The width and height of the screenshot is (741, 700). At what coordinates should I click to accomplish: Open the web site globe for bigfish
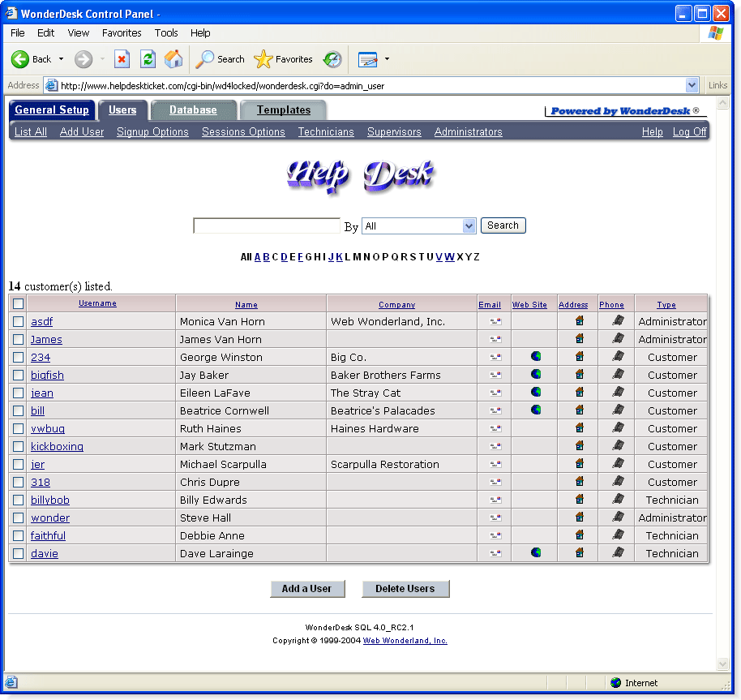click(x=535, y=375)
